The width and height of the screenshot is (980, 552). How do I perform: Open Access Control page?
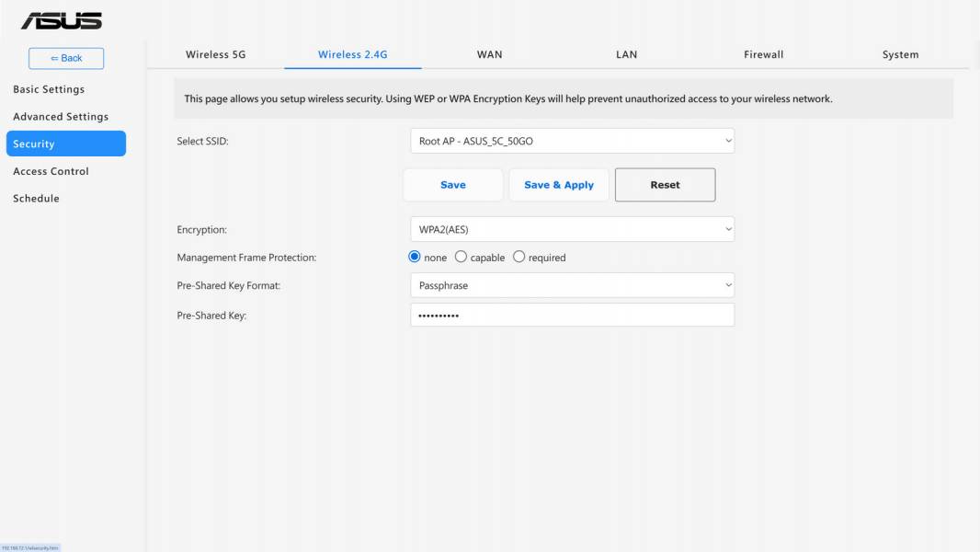point(51,171)
